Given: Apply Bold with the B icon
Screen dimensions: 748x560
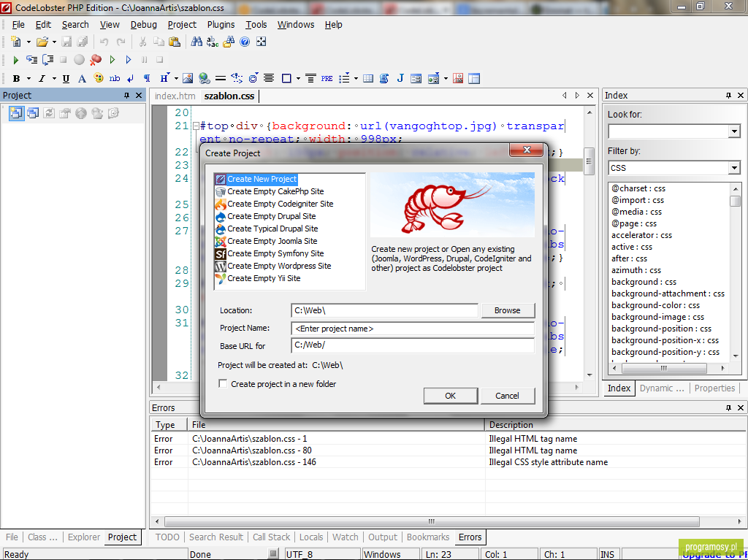Looking at the screenshot, I should tap(16, 79).
